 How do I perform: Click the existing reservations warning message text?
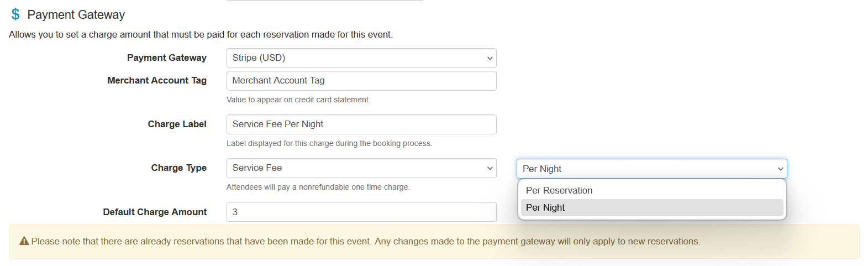click(x=365, y=242)
